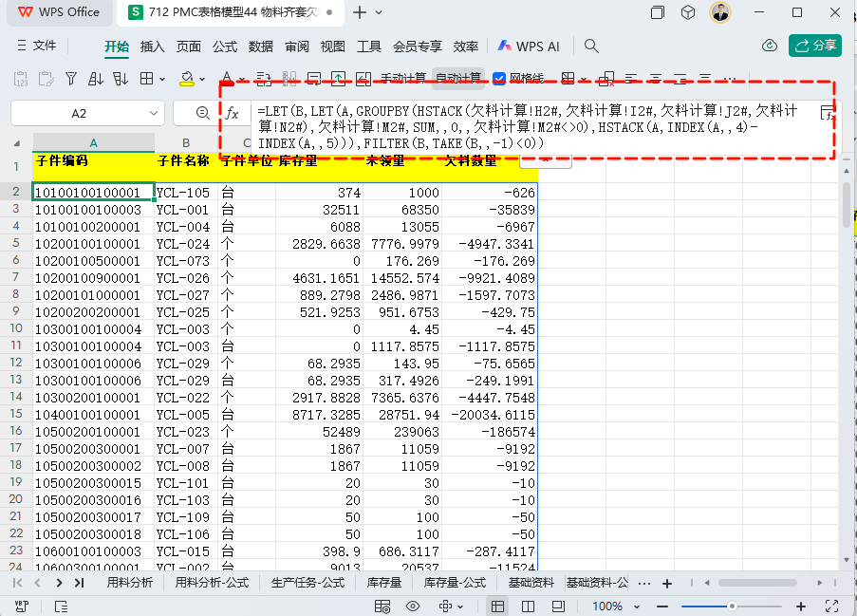The height and width of the screenshot is (616, 857).
Task: Click the user profile avatar
Action: pos(720,12)
